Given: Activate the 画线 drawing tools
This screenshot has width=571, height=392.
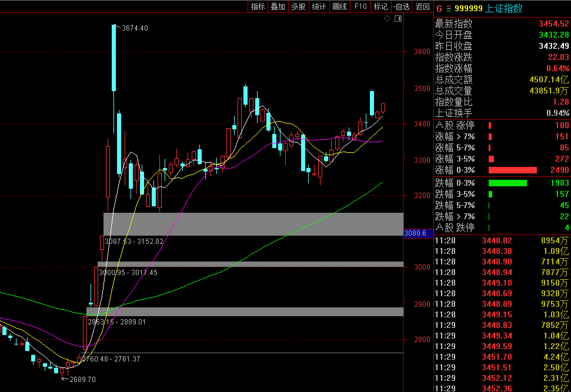Looking at the screenshot, I should point(339,6).
